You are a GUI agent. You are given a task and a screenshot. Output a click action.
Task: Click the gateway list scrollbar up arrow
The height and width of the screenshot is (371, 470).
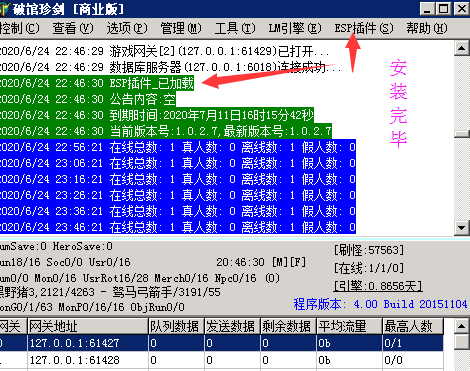pos(462,326)
